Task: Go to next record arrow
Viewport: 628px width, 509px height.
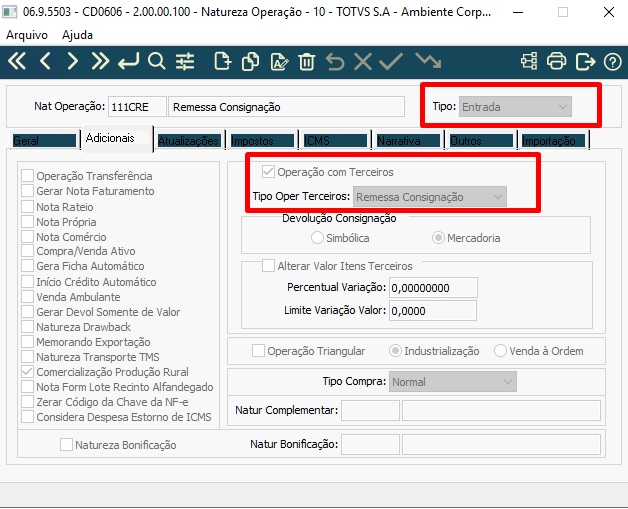Action: click(x=72, y=62)
